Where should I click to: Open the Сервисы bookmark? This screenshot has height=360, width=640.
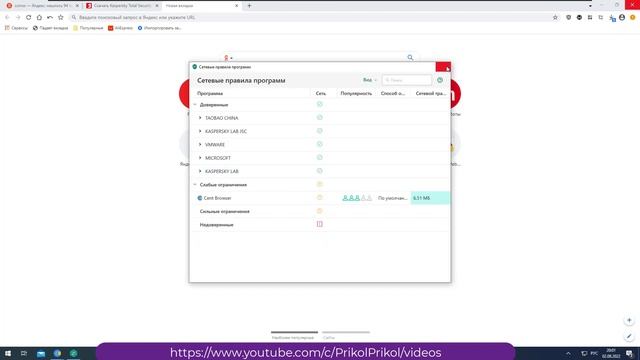(x=16, y=28)
